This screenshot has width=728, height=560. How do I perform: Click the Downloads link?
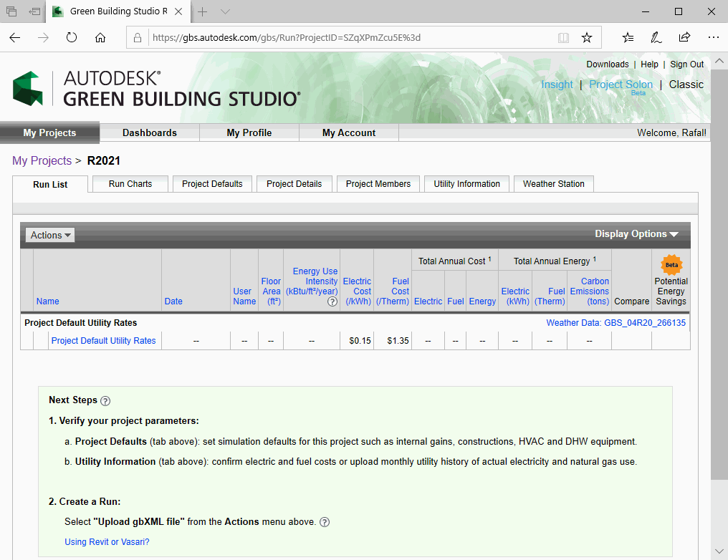click(x=608, y=64)
